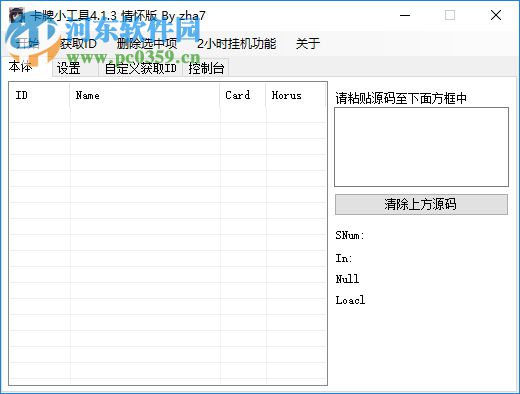Viewport: 520px width, 394px height.
Task: Minimize the 卡牌小工具 window
Action: click(x=405, y=15)
